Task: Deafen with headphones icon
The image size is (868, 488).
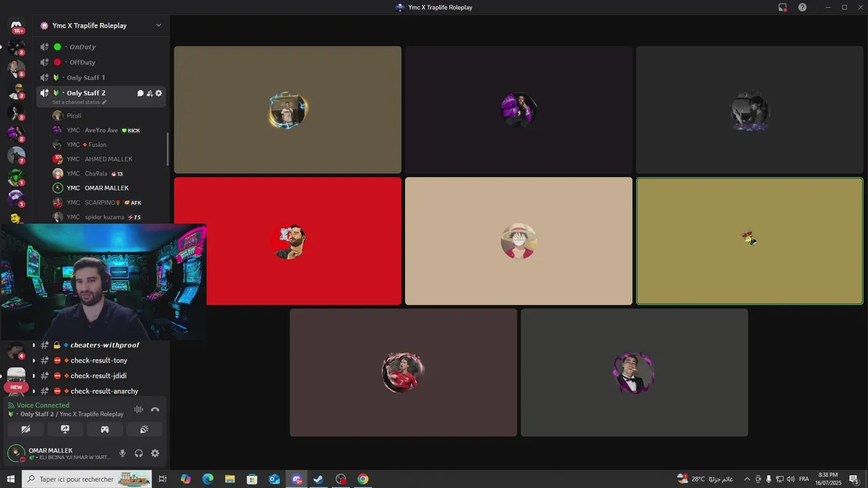Action: 139,453
